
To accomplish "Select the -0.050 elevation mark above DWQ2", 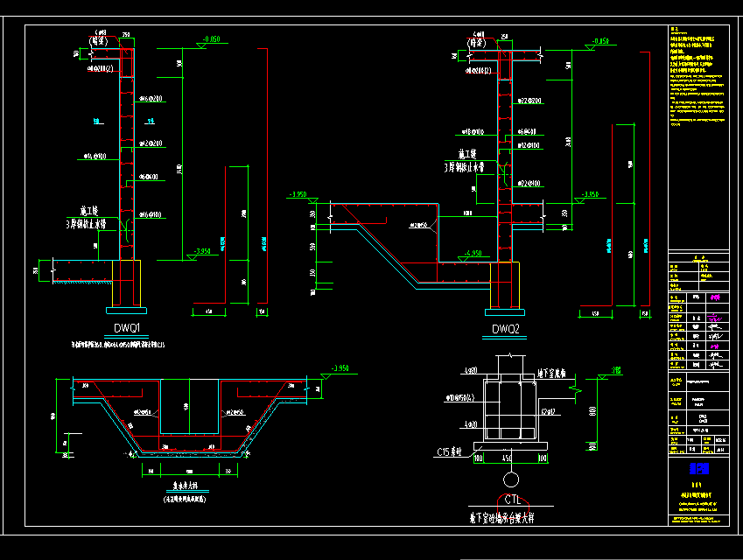I will coord(600,41).
